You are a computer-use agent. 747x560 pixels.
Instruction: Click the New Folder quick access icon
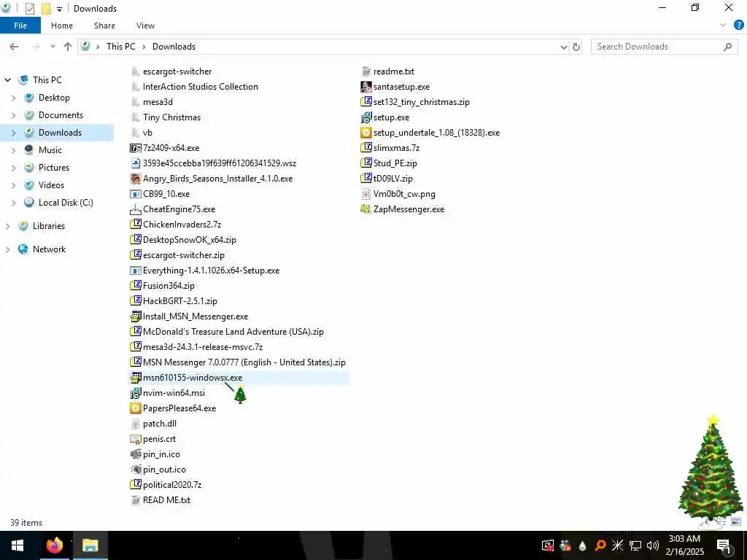[x=46, y=9]
